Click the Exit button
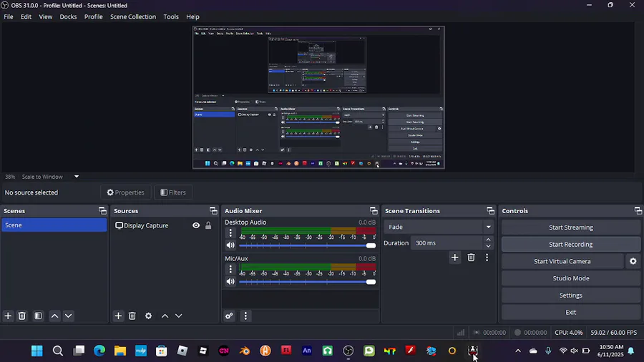This screenshot has height=362, width=644. click(x=570, y=312)
